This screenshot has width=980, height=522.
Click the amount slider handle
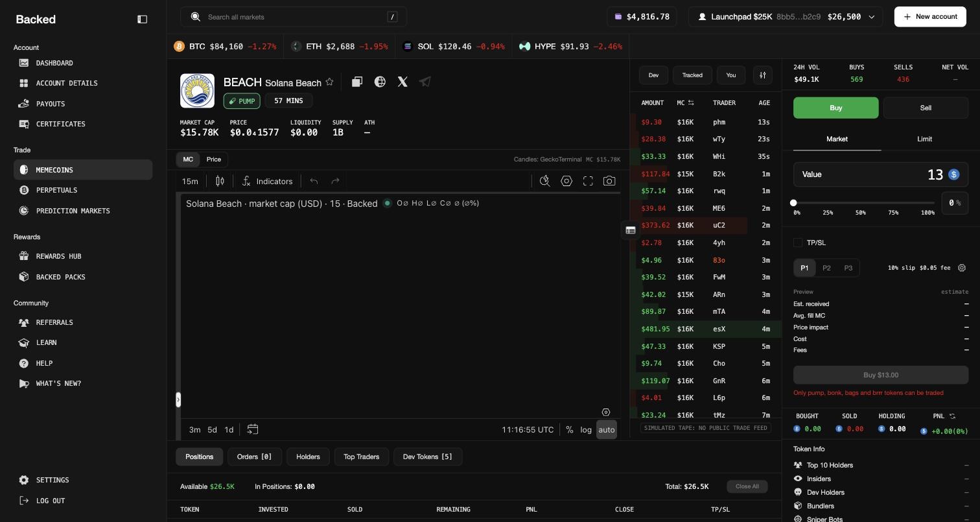click(793, 203)
